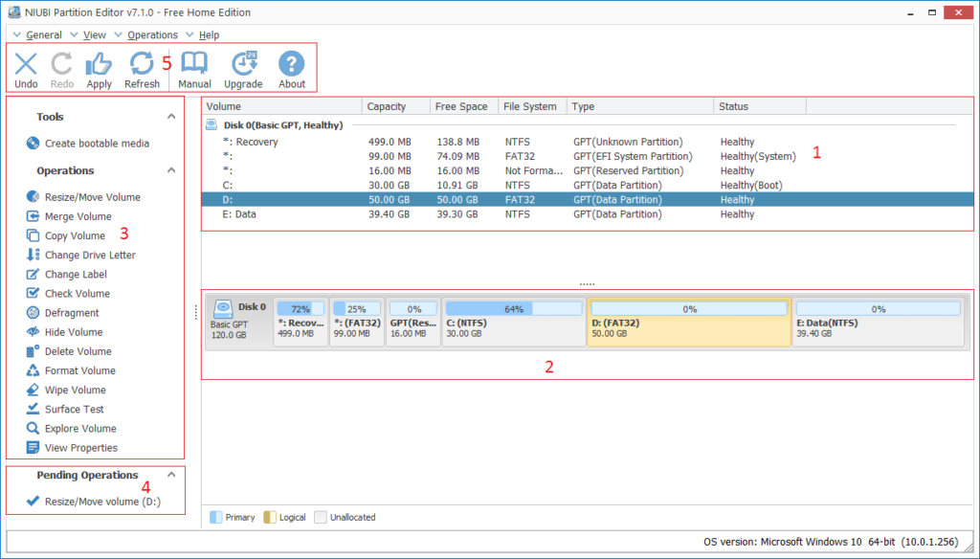The width and height of the screenshot is (980, 559).
Task: Sort by File System column header
Action: (532, 106)
